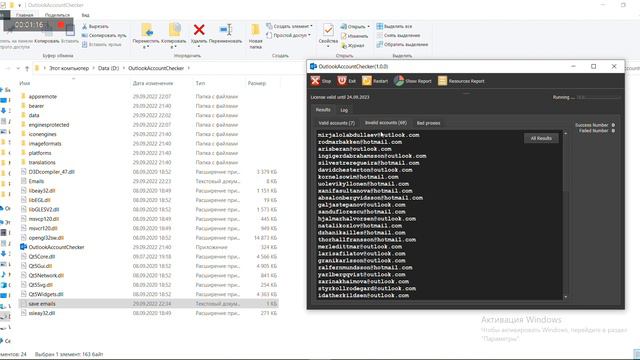Stop recording with the red record button
640x360 pixels.
[61, 25]
